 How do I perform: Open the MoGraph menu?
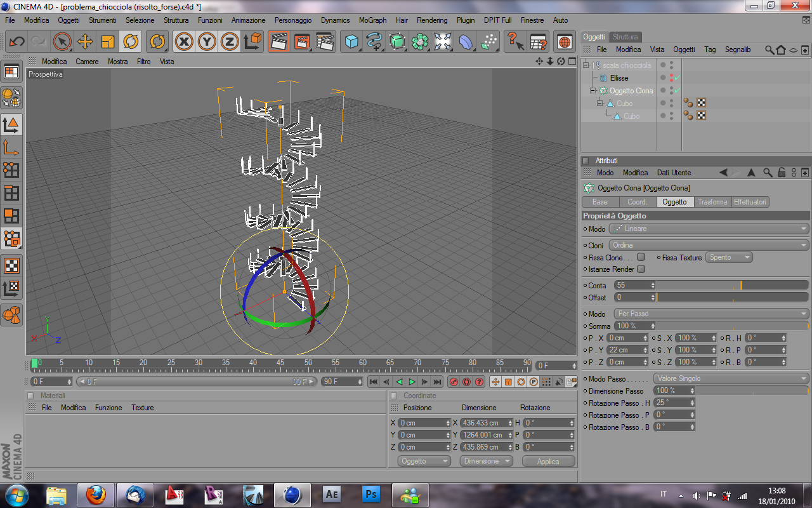click(372, 20)
